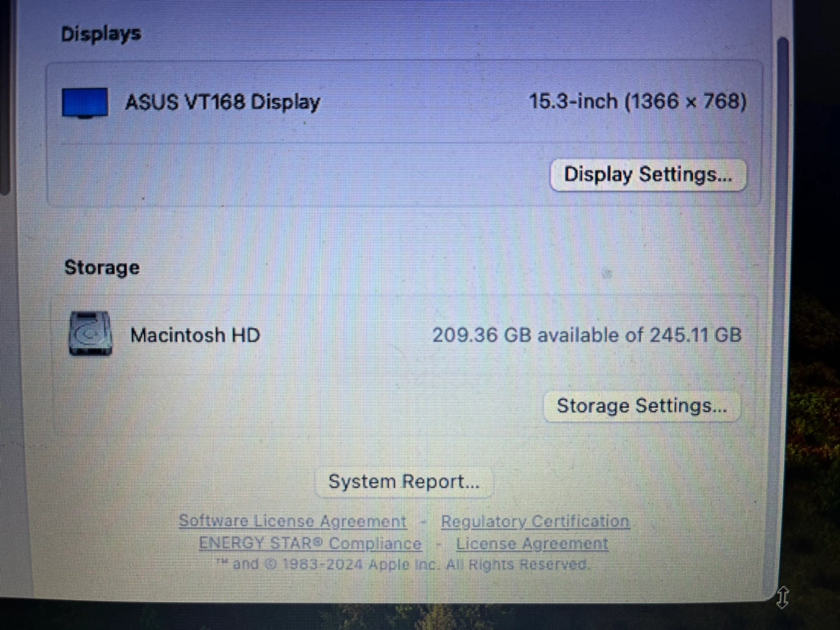Click the sidebar scrollbar at left edge
Screen dimensions: 840x630
[x=5, y=97]
